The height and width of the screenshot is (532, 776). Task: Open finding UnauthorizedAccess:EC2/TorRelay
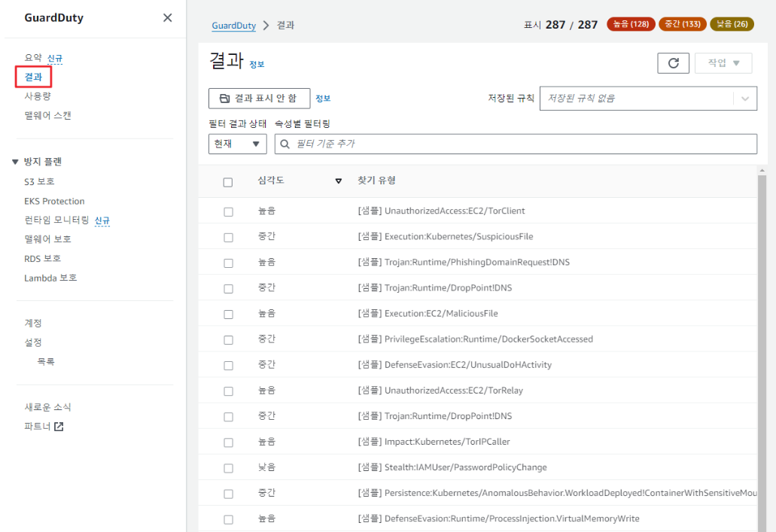[x=440, y=391]
